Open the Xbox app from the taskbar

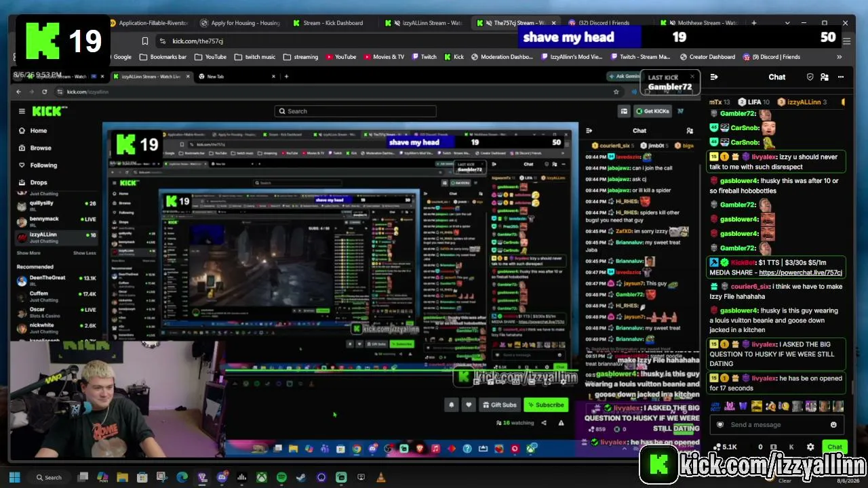point(261,478)
